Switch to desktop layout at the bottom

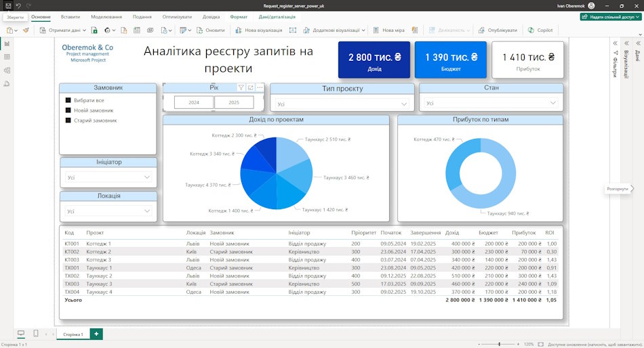point(21,333)
